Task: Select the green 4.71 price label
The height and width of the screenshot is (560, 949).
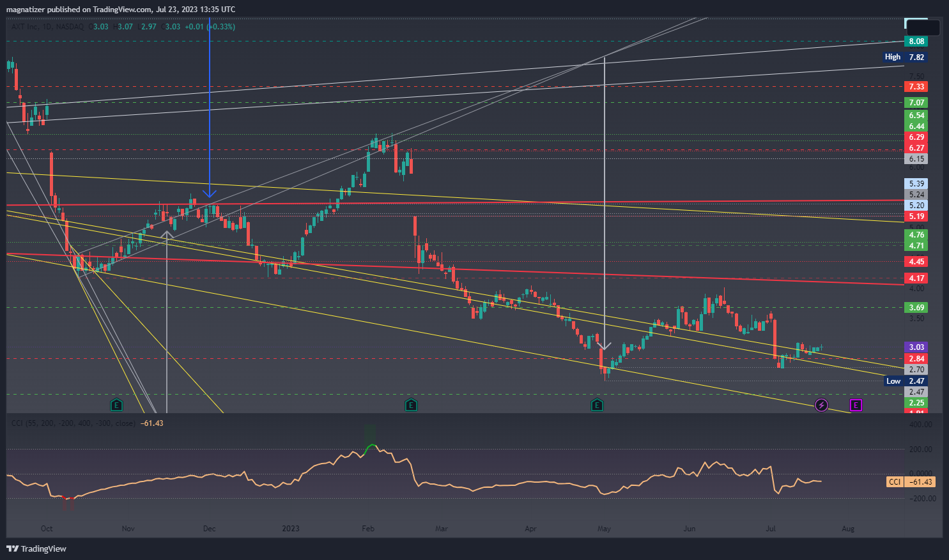Action: [x=916, y=246]
